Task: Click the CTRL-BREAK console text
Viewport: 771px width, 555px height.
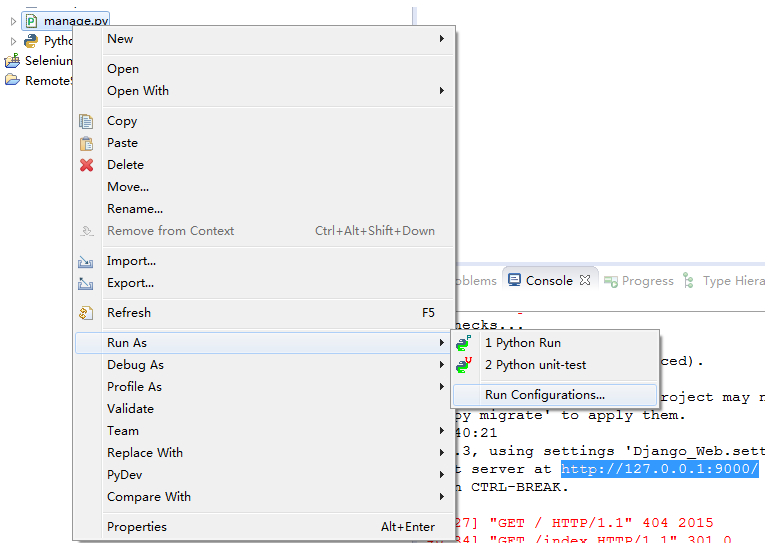Action: pyautogui.click(x=520, y=487)
